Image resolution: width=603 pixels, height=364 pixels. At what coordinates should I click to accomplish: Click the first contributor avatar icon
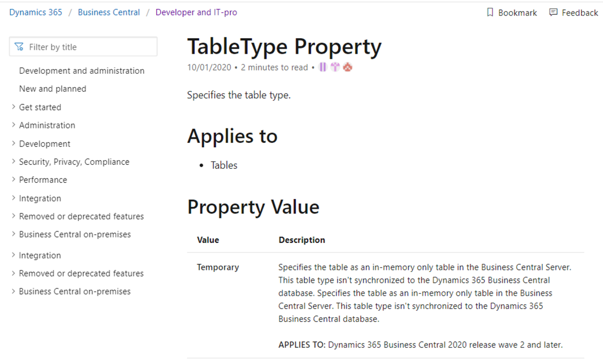tap(322, 67)
